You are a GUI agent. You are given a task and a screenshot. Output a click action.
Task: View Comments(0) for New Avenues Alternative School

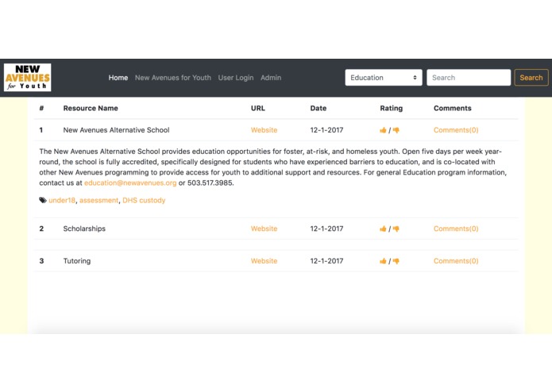point(456,130)
